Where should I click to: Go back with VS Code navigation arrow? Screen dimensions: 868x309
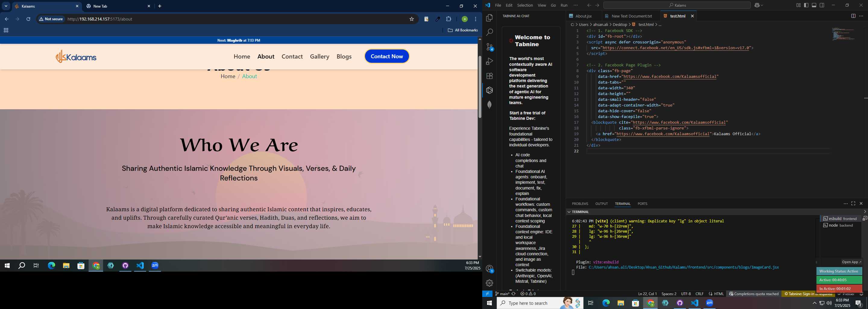pos(589,5)
